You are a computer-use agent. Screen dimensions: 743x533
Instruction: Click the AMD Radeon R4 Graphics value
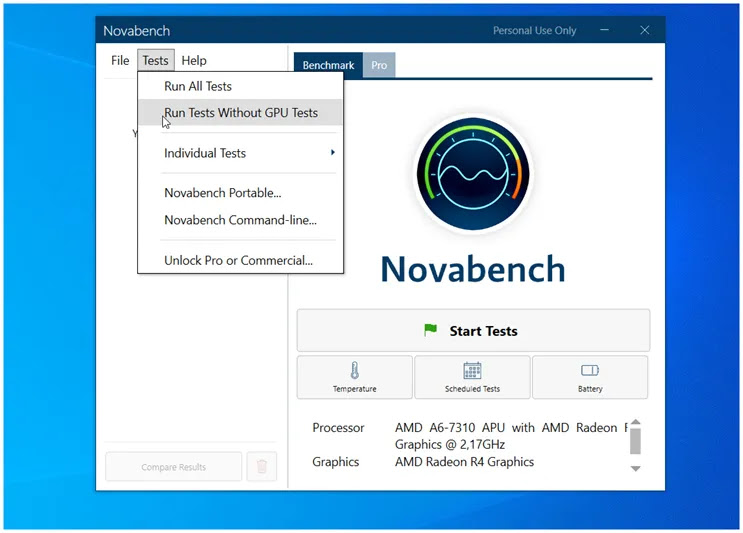464,462
